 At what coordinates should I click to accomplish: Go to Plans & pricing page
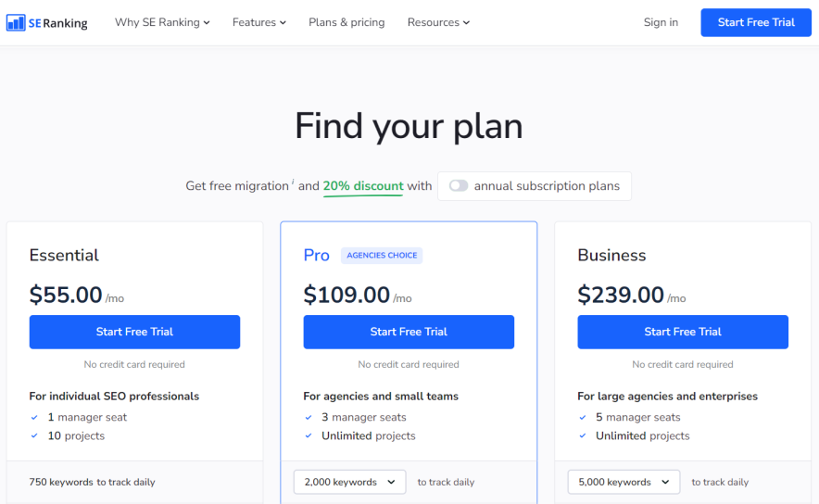coord(346,22)
